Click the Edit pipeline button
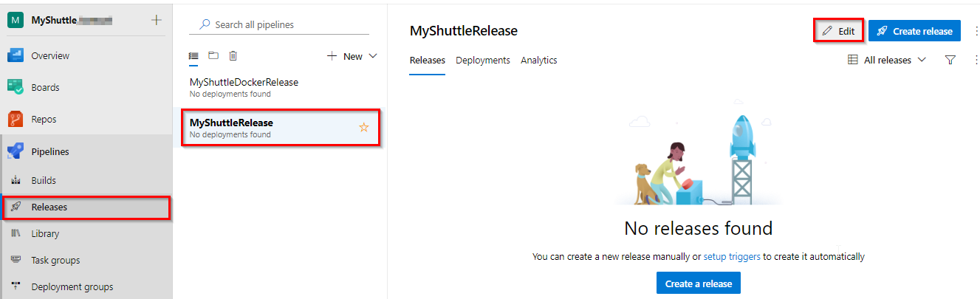 pyautogui.click(x=839, y=31)
